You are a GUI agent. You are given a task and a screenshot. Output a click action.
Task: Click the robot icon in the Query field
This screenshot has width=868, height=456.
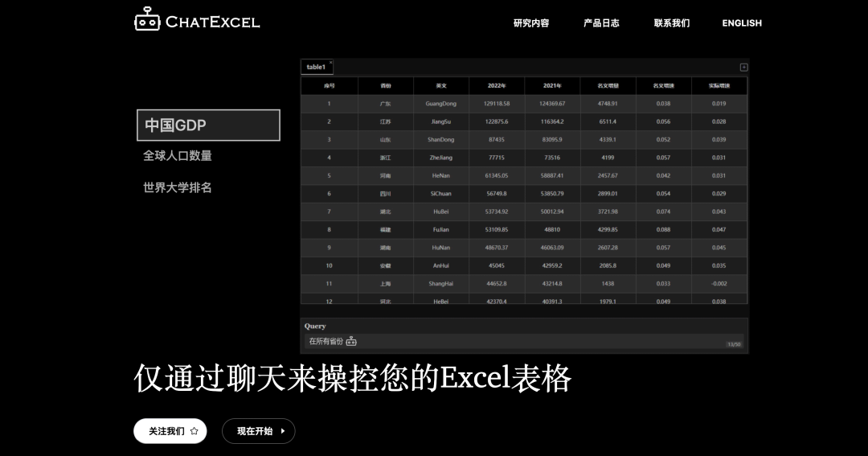click(351, 341)
